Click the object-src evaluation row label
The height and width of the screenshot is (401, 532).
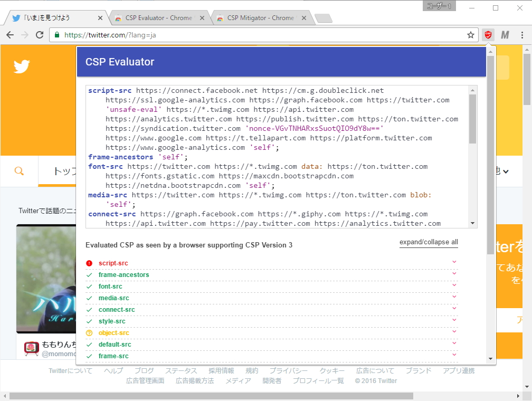tap(113, 333)
